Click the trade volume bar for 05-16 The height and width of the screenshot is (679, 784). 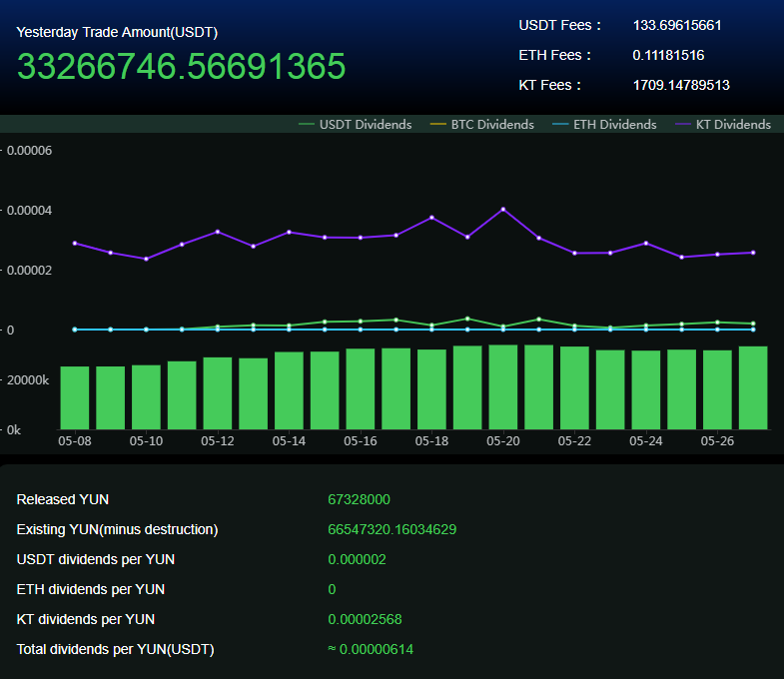(x=361, y=389)
